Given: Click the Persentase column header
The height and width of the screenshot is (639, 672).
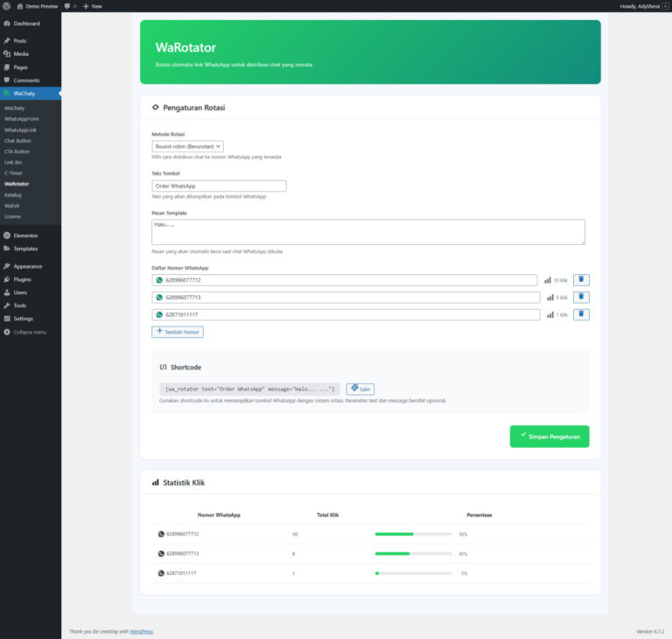Looking at the screenshot, I should point(479,515).
